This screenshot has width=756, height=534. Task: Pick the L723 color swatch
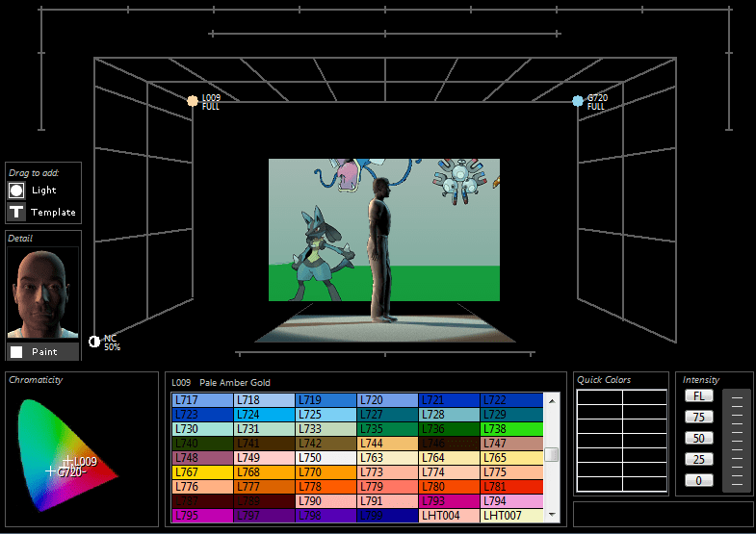(x=202, y=414)
